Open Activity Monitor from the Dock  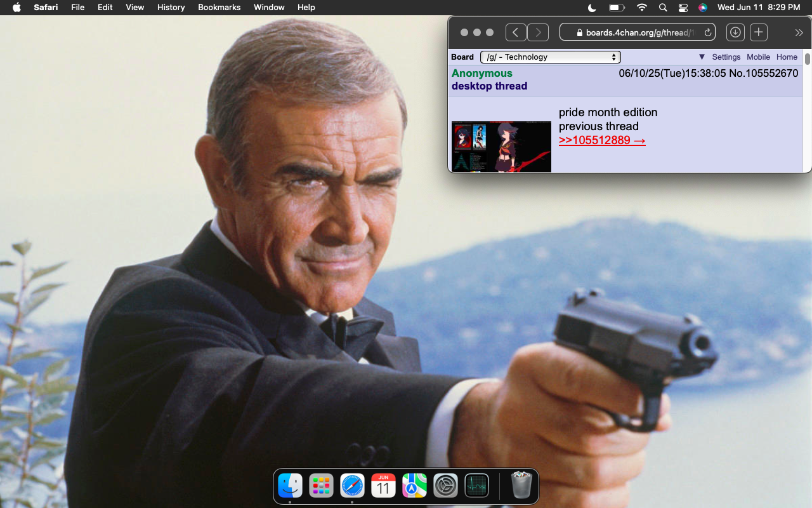tap(476, 486)
